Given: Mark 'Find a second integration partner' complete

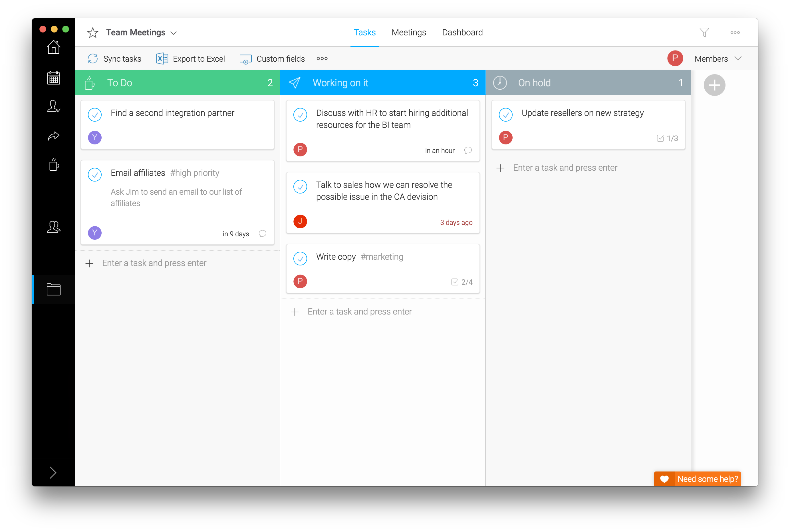Looking at the screenshot, I should [x=95, y=115].
